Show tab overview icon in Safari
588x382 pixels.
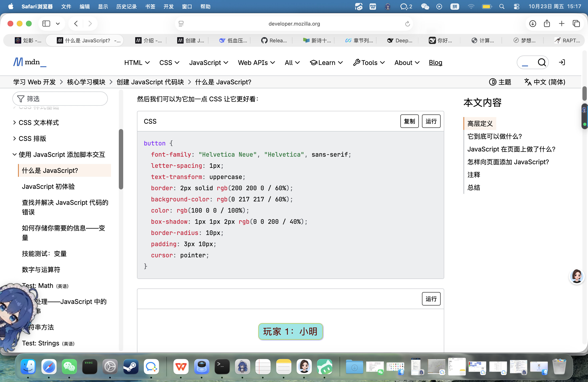[x=576, y=24]
